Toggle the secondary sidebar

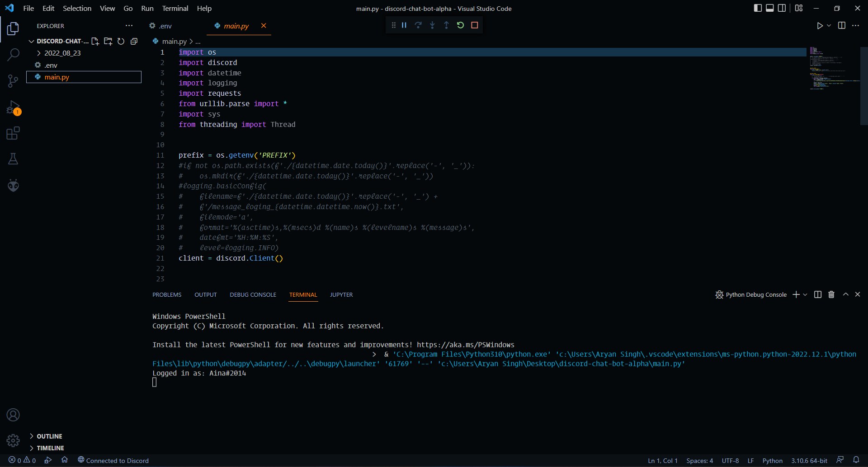click(782, 8)
